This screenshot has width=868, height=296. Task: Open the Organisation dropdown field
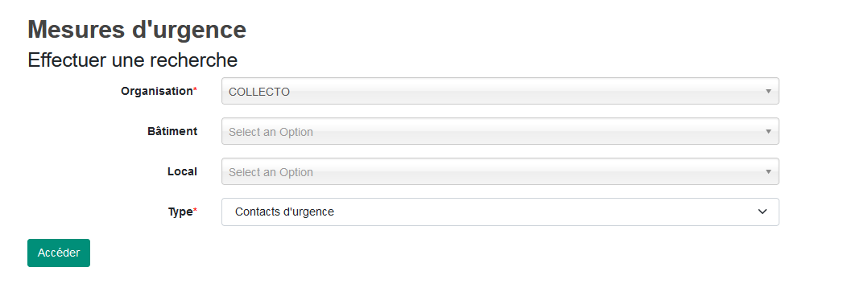(x=500, y=91)
